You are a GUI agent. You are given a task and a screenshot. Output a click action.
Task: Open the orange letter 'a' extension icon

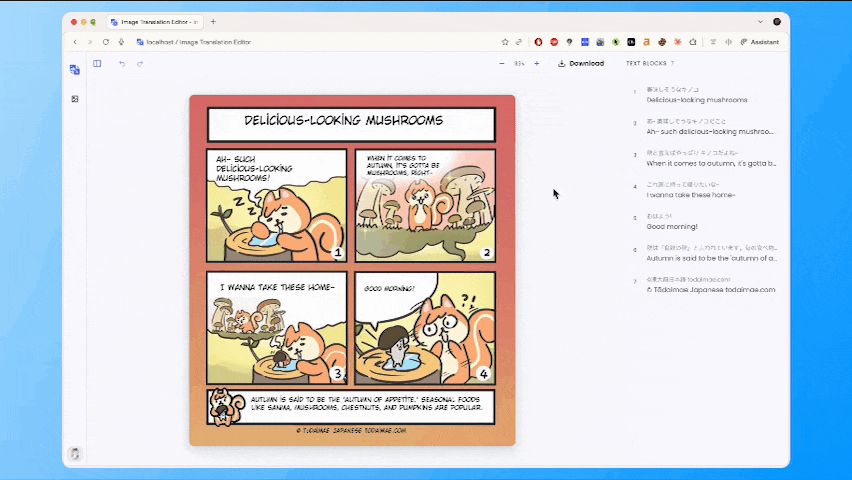[x=647, y=42]
